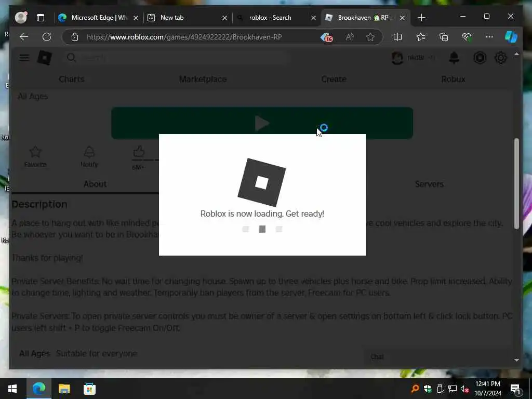Open Browser essentials heart icon
Viewport: 532px width, 399px height.
[467, 37]
